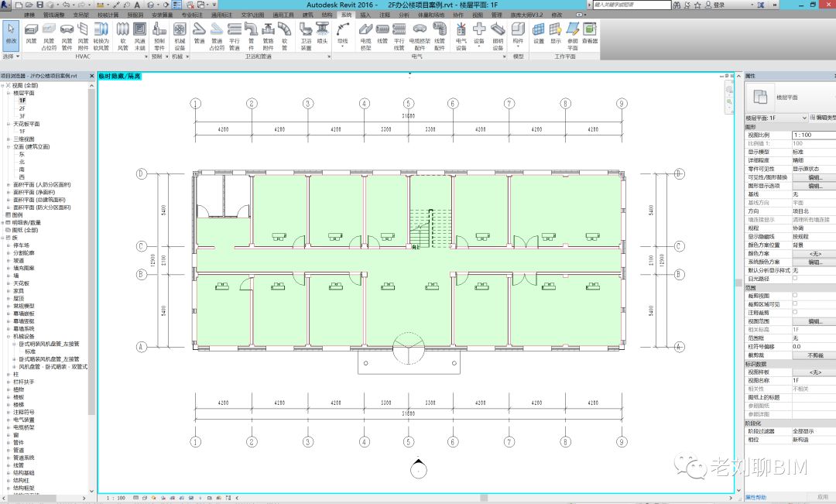Enable the 裁剪视图 crop view checkbox
Viewport: 836px width, 504px height.
click(795, 296)
